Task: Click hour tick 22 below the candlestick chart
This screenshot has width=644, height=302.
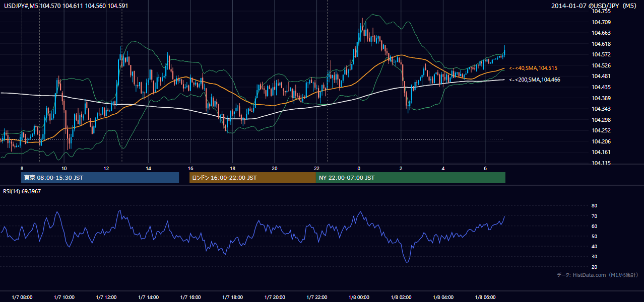Action: (316, 168)
